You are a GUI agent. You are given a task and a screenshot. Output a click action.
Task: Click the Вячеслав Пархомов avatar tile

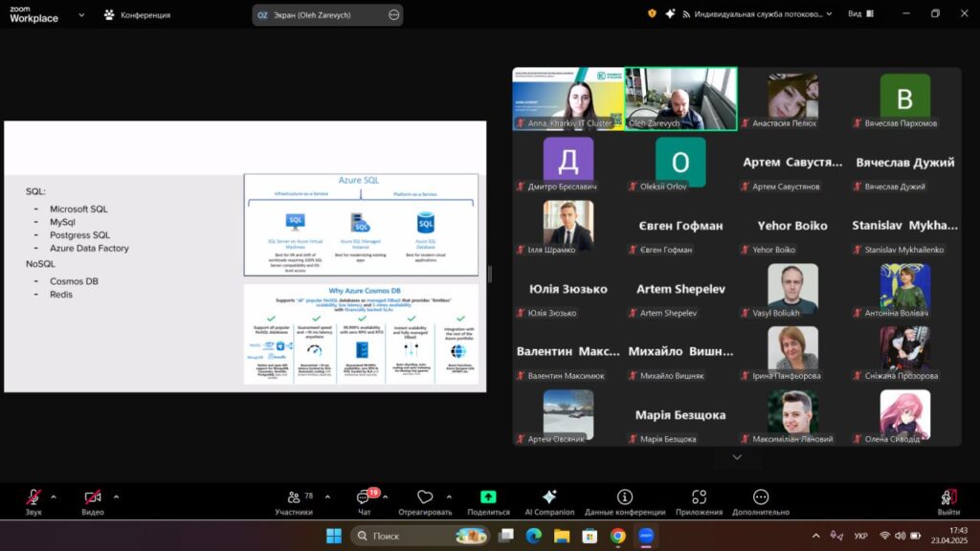(905, 99)
